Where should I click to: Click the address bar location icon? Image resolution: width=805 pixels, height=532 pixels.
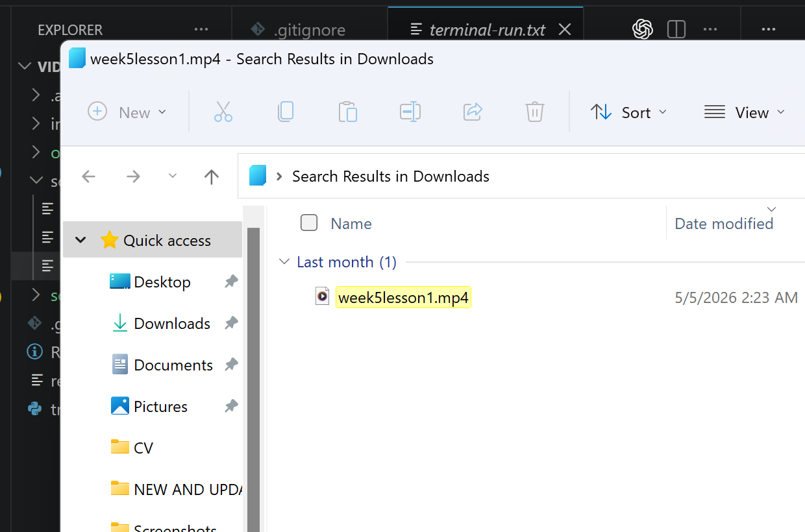pyautogui.click(x=258, y=176)
